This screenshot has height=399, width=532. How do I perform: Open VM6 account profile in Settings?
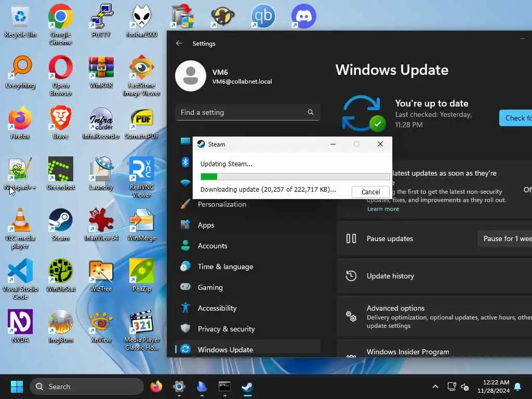point(224,76)
